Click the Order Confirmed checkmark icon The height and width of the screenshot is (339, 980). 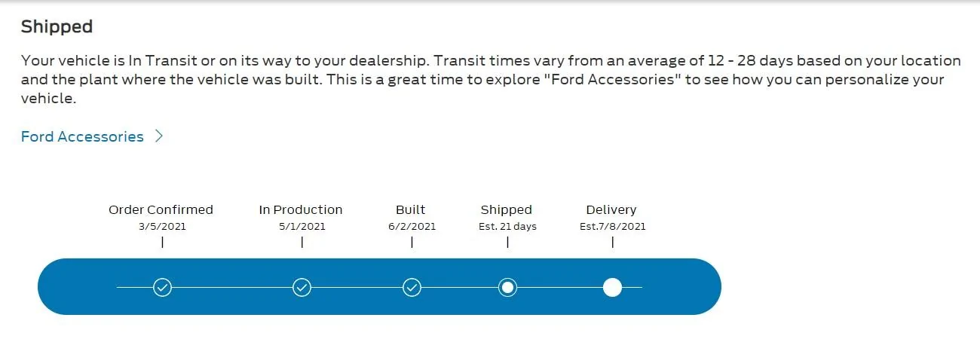(162, 287)
